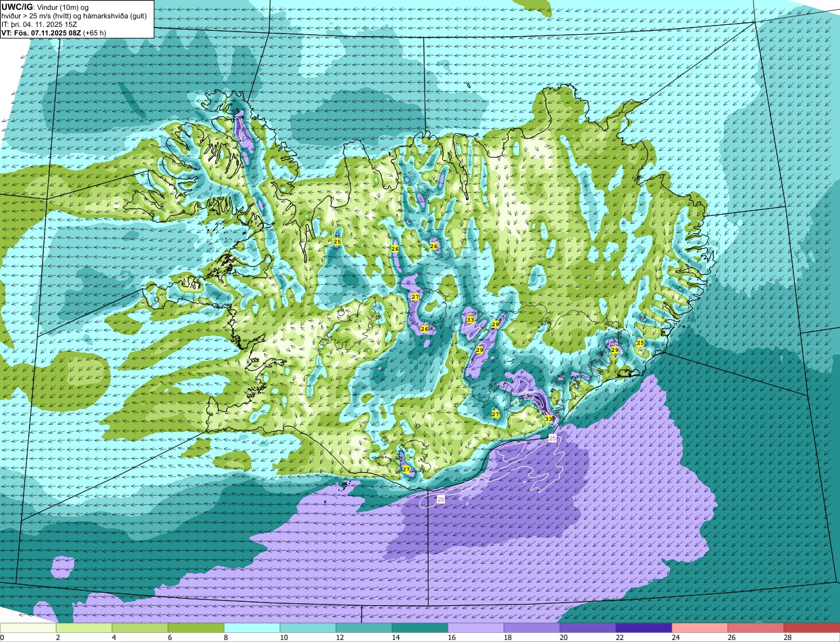This screenshot has width=840, height=642.
Task: Select the light pink 24–26 m/s legend swatch
Action: (700, 628)
